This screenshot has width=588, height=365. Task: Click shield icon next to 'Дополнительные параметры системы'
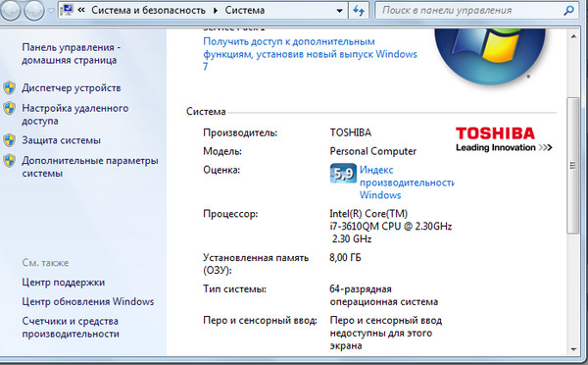pos(9,161)
